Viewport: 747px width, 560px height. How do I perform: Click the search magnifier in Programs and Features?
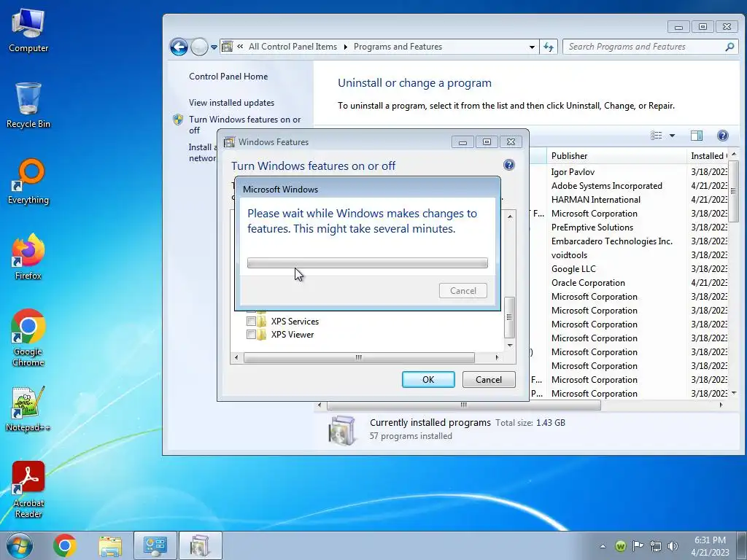729,47
